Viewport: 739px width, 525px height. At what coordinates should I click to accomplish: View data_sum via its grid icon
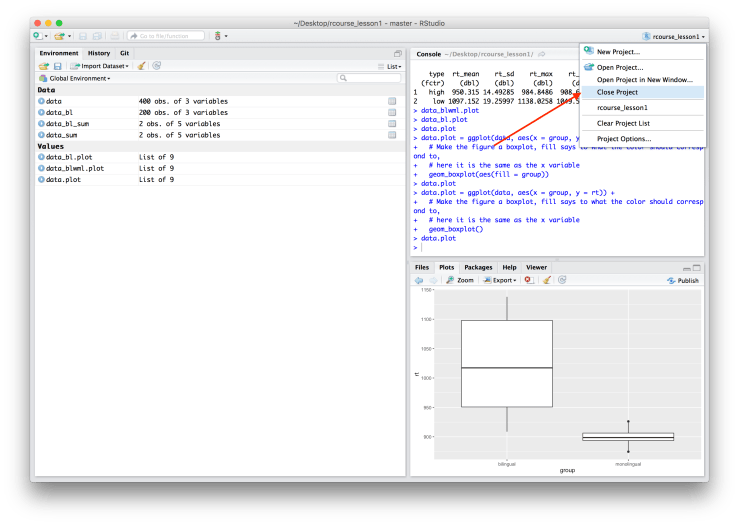point(392,135)
